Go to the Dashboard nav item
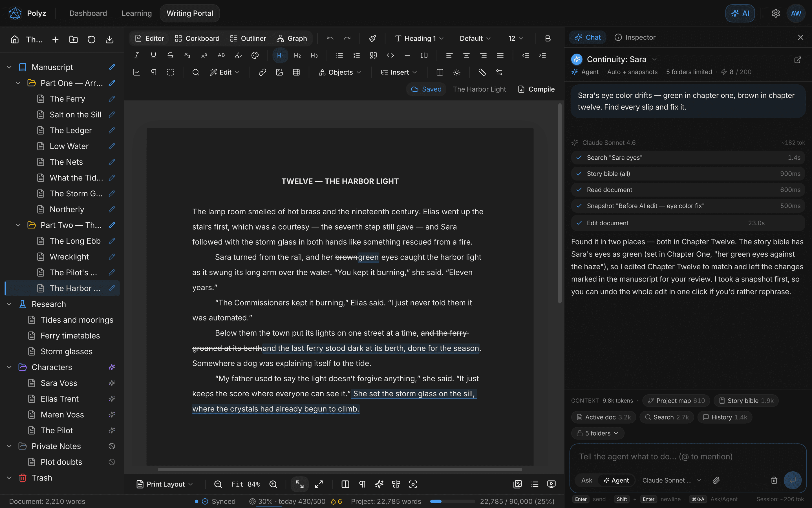 [88, 14]
